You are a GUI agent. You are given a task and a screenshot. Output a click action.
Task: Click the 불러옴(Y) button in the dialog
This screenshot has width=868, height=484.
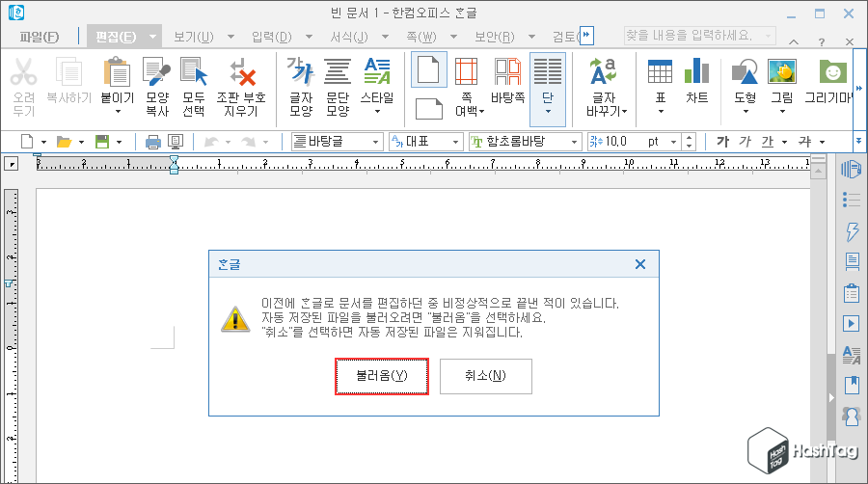[381, 376]
